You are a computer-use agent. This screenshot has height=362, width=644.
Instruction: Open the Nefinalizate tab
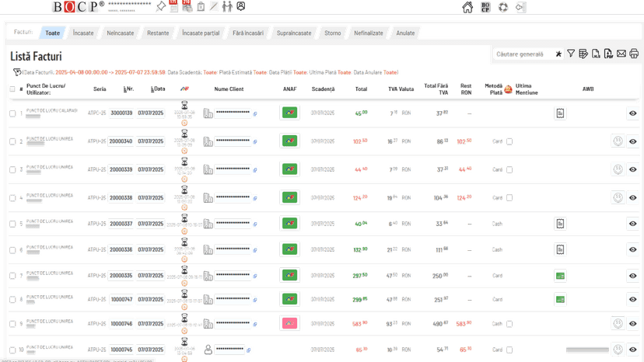pyautogui.click(x=369, y=33)
